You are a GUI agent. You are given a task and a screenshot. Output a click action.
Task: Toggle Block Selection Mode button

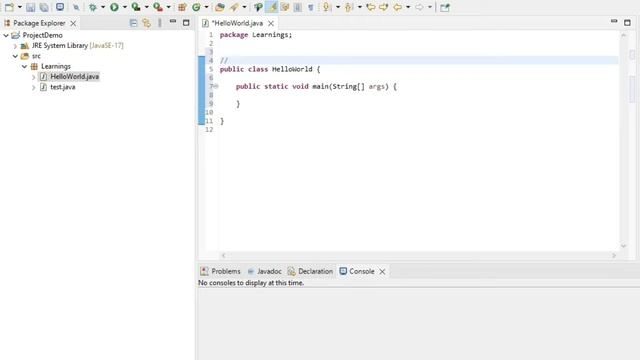point(298,7)
